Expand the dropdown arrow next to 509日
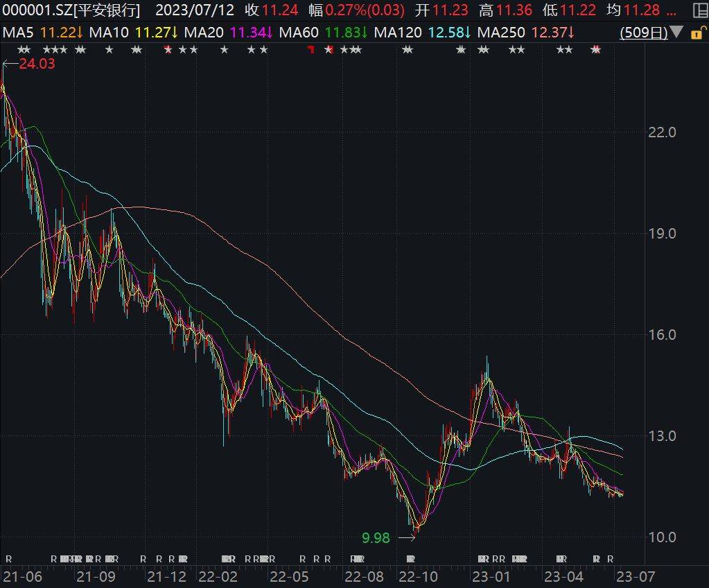709x588 pixels. point(676,33)
